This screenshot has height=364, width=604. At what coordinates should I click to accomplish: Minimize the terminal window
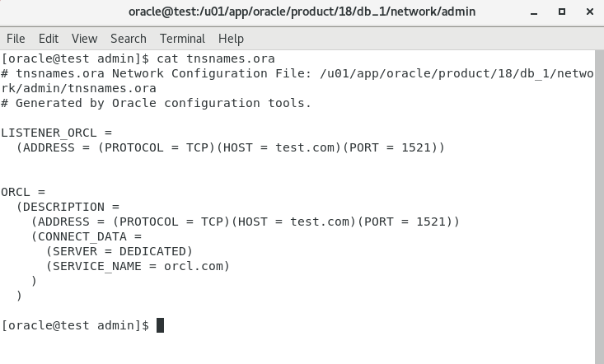tap(534, 12)
